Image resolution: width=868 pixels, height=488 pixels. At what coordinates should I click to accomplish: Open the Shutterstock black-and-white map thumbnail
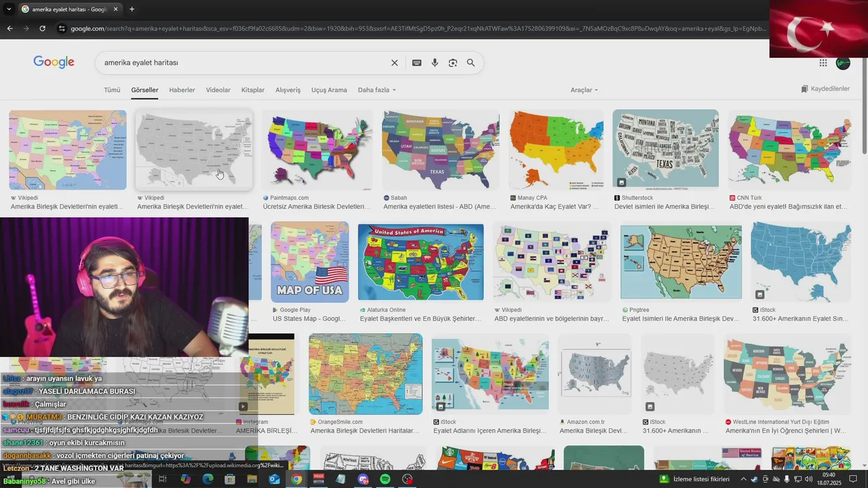pyautogui.click(x=665, y=148)
